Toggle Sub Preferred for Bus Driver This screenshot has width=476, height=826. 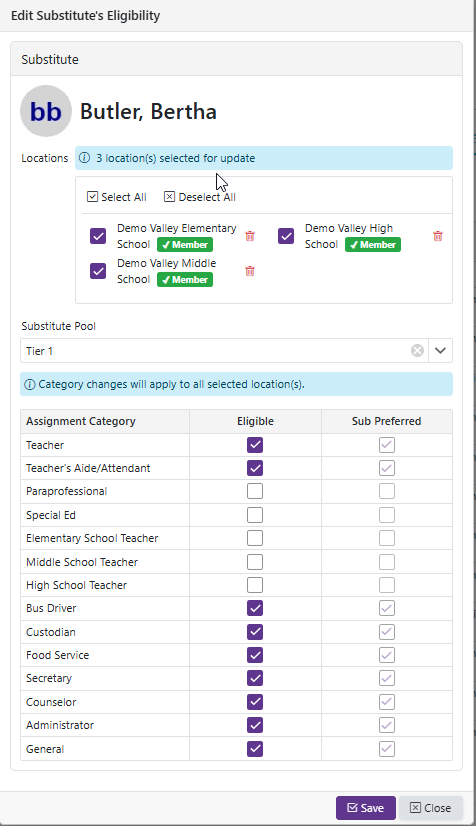386,608
